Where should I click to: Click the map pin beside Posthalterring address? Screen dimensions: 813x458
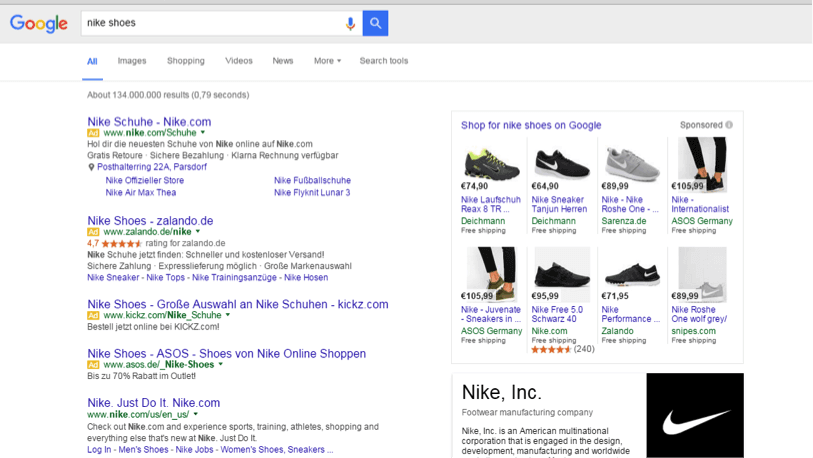click(x=91, y=167)
